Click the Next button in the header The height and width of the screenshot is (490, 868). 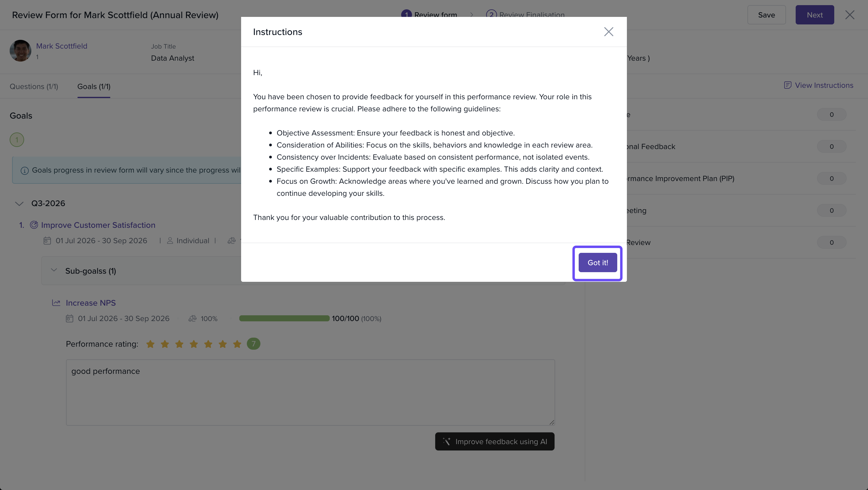coord(815,15)
